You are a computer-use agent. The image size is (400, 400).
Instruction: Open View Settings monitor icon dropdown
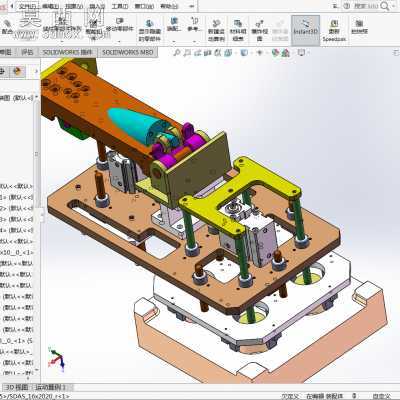pos(302,53)
